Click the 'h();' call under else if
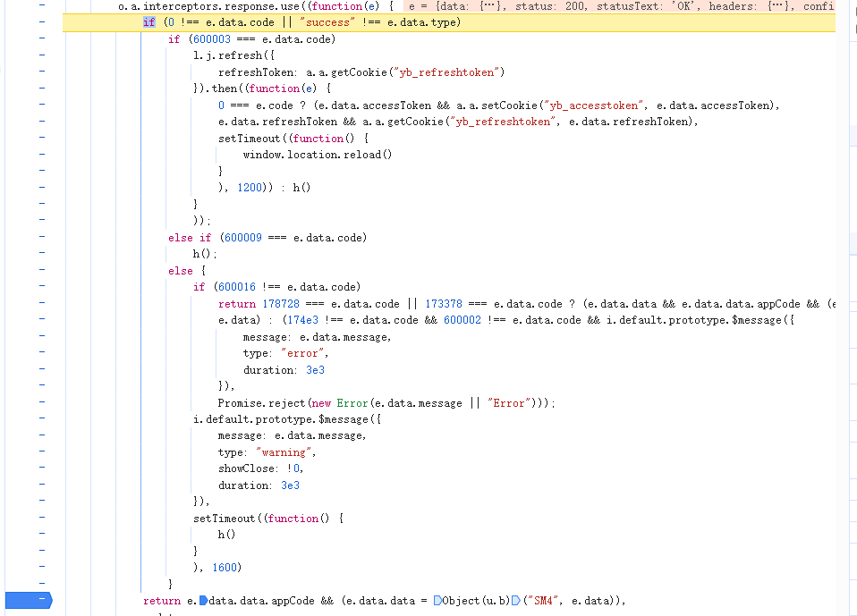The width and height of the screenshot is (857, 616). point(205,254)
